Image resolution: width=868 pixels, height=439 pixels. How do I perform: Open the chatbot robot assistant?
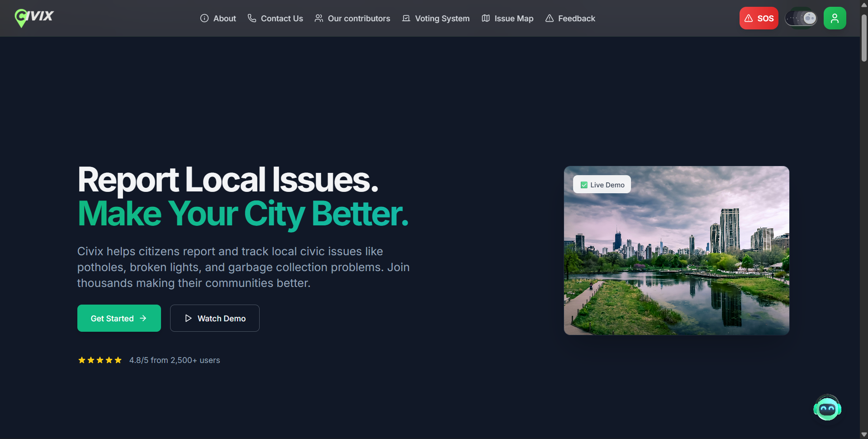[827, 408]
